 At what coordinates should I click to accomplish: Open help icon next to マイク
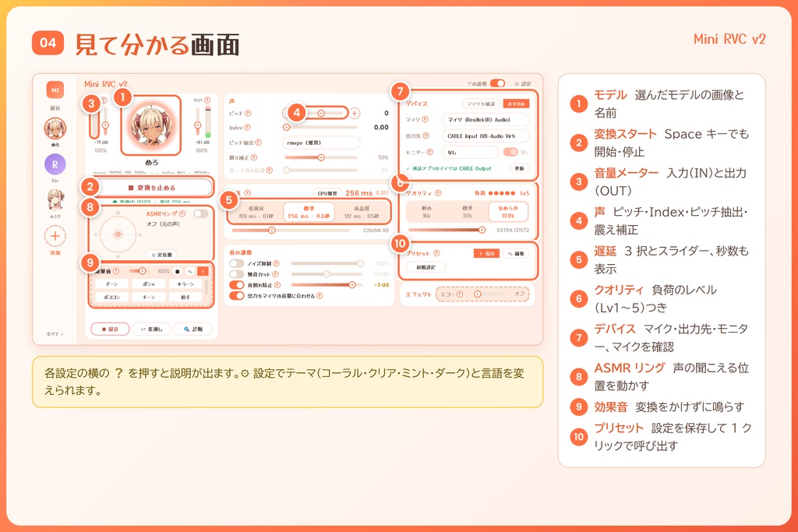coord(425,119)
